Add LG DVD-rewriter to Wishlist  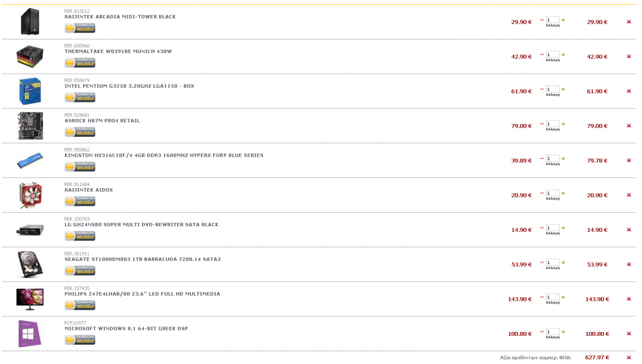[x=80, y=236]
